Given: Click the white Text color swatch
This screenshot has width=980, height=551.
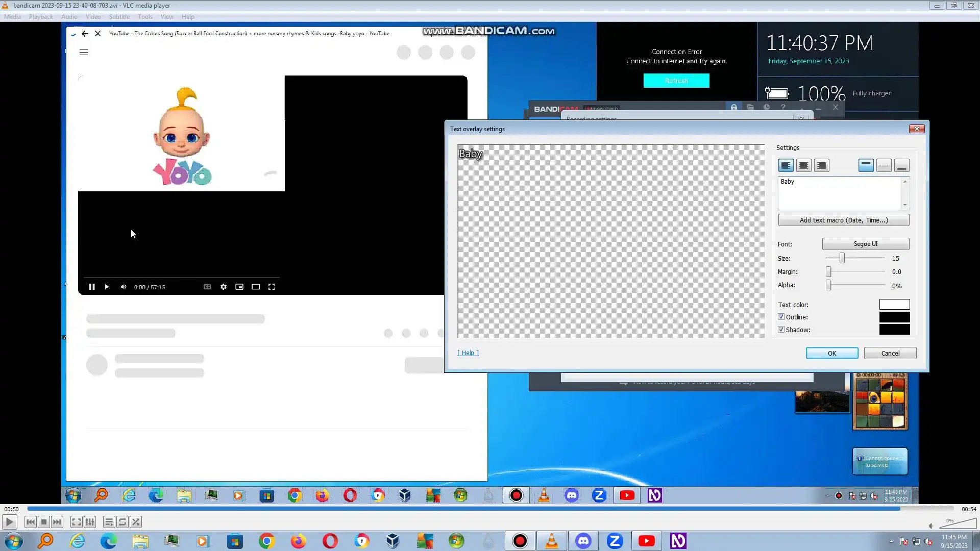Looking at the screenshot, I should click(894, 305).
